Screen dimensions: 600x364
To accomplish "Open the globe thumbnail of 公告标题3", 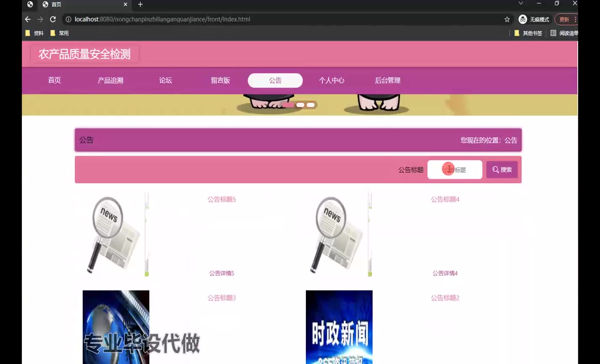I will (x=116, y=327).
